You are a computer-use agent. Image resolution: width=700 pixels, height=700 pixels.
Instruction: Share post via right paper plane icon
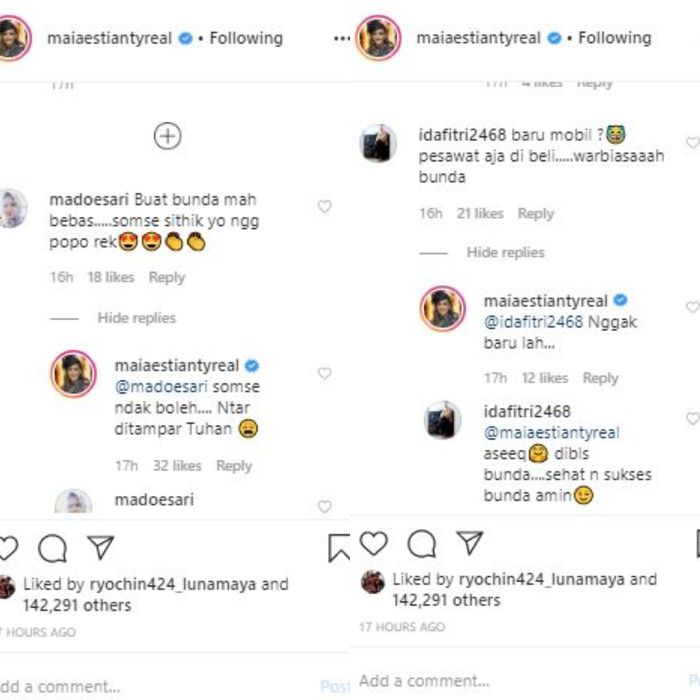(469, 543)
